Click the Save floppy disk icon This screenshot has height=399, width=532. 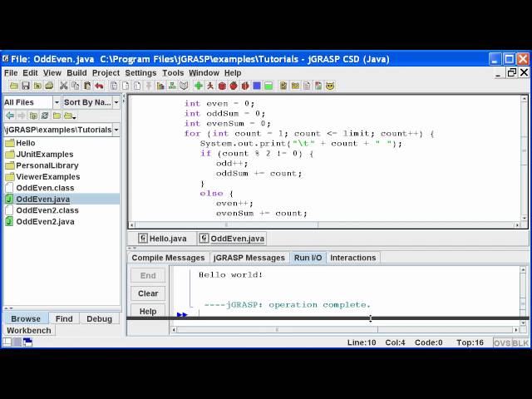tap(26, 86)
